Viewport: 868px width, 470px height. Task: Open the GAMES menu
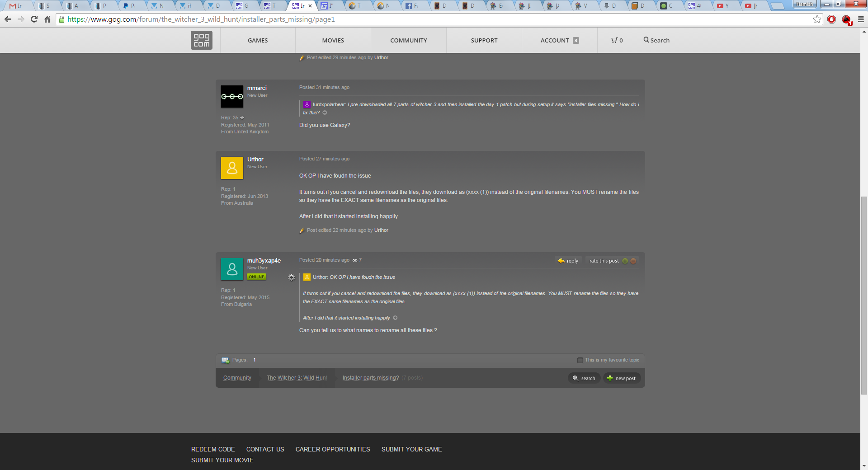click(258, 40)
